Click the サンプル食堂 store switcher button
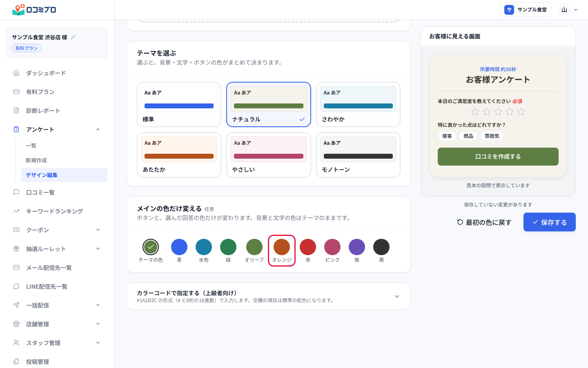This screenshot has width=588, height=368. coord(526,10)
